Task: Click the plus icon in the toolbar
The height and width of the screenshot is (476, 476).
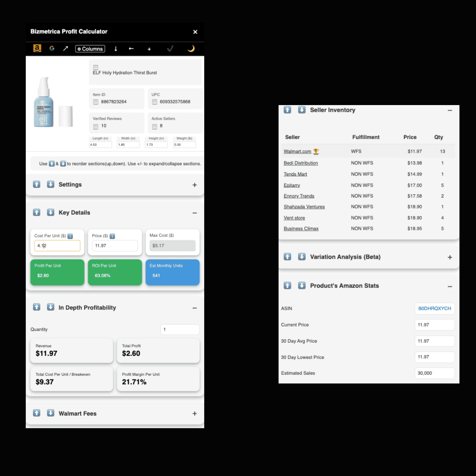Action: coord(149,49)
